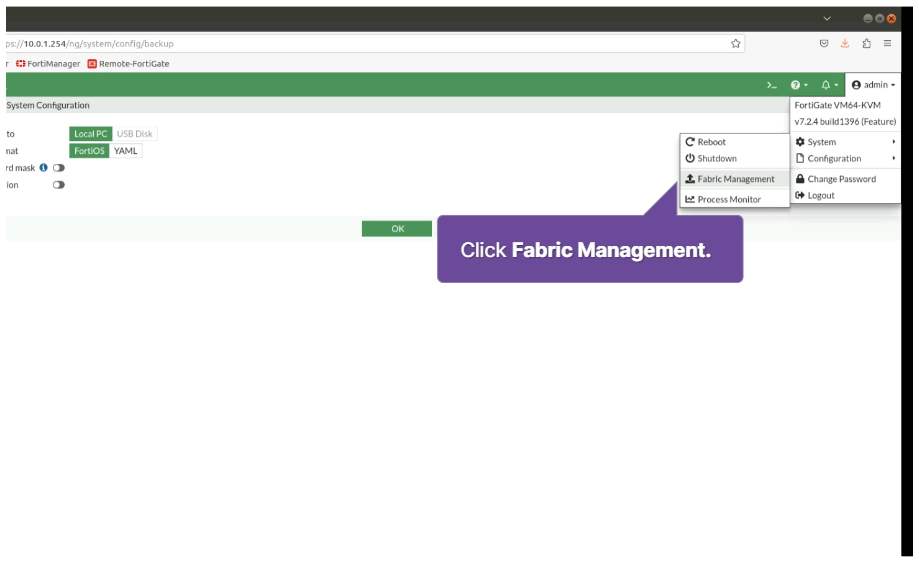Click the v7.2.4 build1396 version text
Screen dimensions: 919x569
[845, 121]
